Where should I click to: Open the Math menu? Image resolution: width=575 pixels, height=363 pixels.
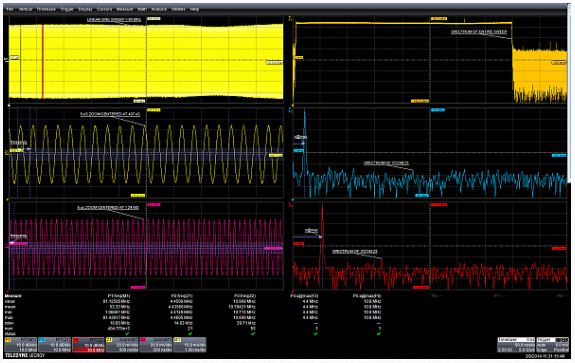[142, 9]
